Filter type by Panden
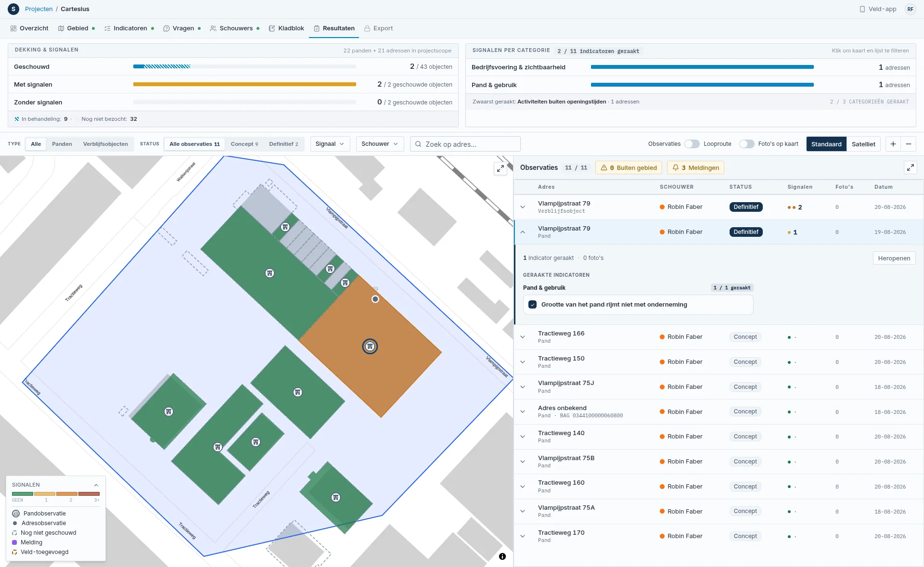The image size is (924, 567). point(62,144)
